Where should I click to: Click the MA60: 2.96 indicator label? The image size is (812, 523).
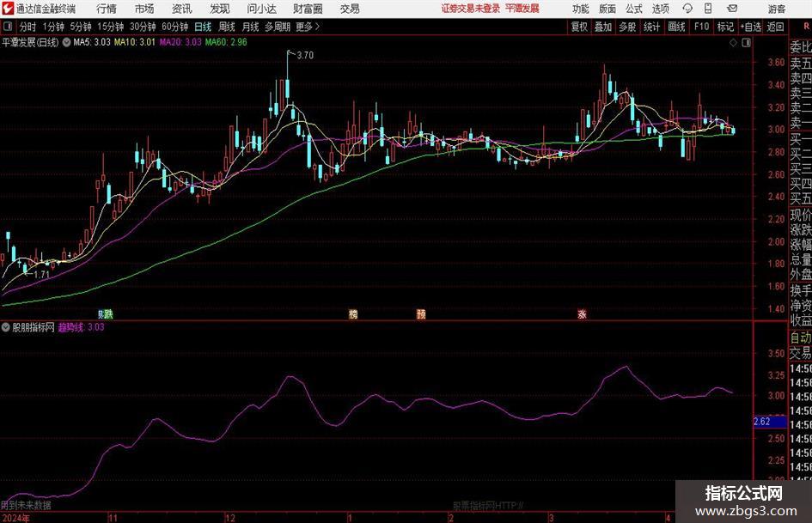tap(226, 42)
